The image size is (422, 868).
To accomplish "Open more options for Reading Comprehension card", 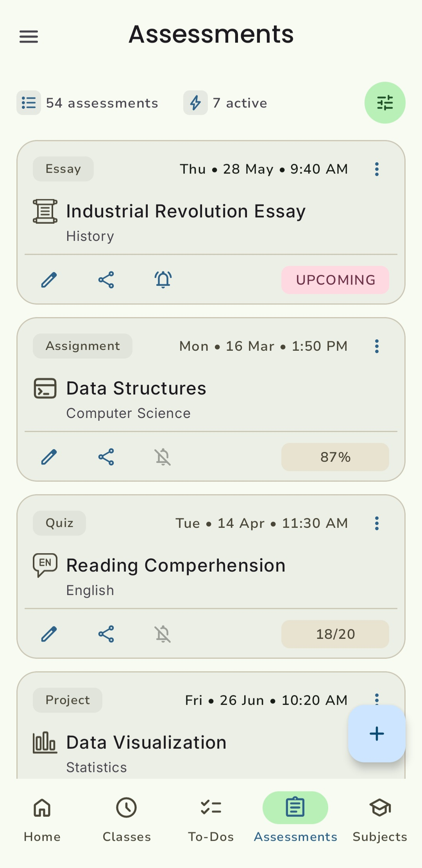I will (x=377, y=523).
